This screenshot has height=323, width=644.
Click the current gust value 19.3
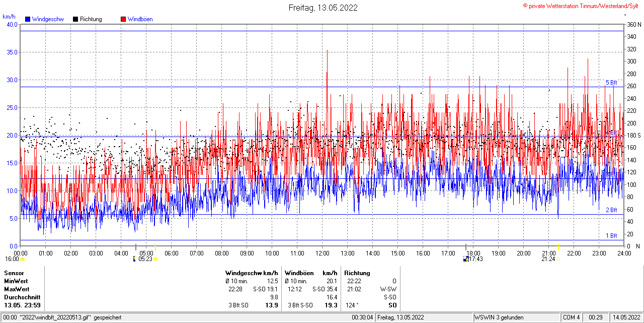(x=331, y=305)
